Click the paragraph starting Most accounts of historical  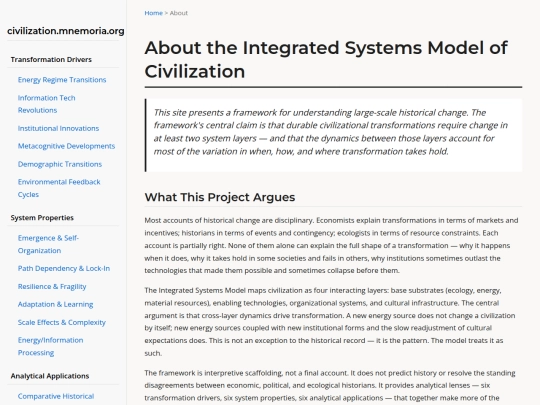click(331, 246)
